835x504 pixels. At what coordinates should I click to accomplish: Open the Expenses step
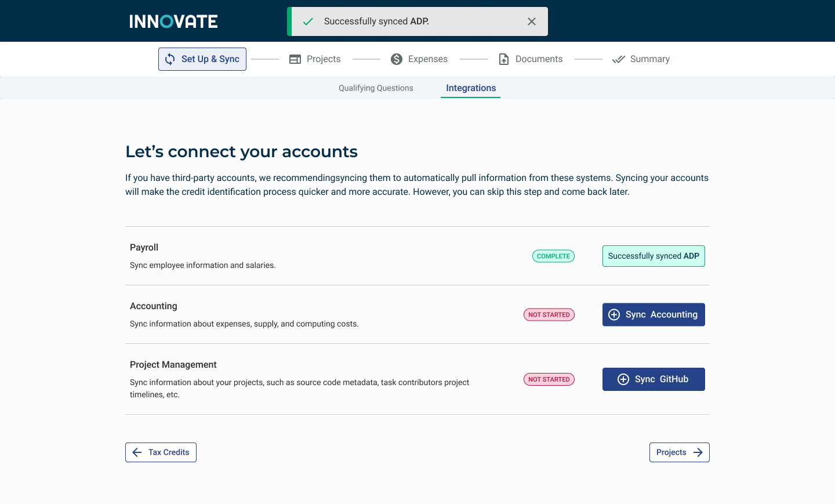tap(427, 59)
